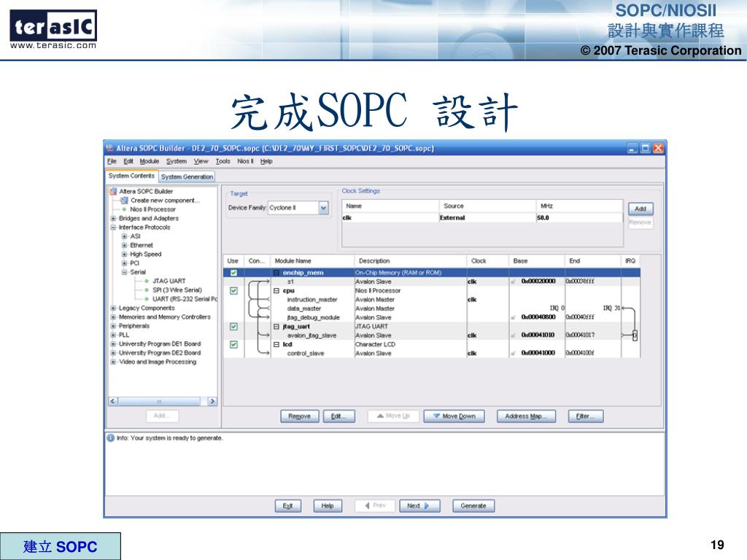Screen dimensions: 747x560
Task: Select UART (RS-232 Serial Port) component
Action: (185, 299)
